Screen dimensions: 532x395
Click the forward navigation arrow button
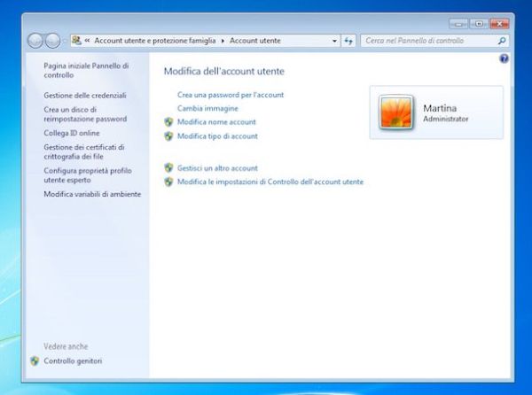pyautogui.click(x=53, y=41)
